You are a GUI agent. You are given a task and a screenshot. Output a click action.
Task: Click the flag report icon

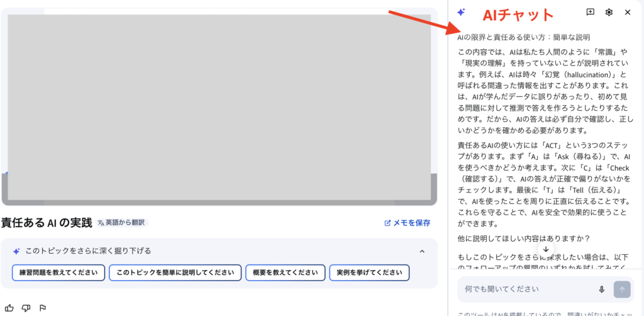coord(42,308)
